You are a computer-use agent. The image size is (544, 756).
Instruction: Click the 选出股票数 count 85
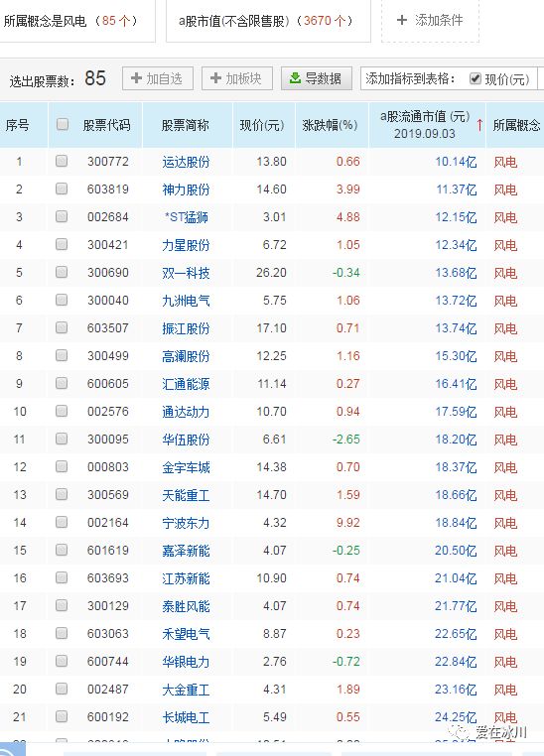[95, 78]
